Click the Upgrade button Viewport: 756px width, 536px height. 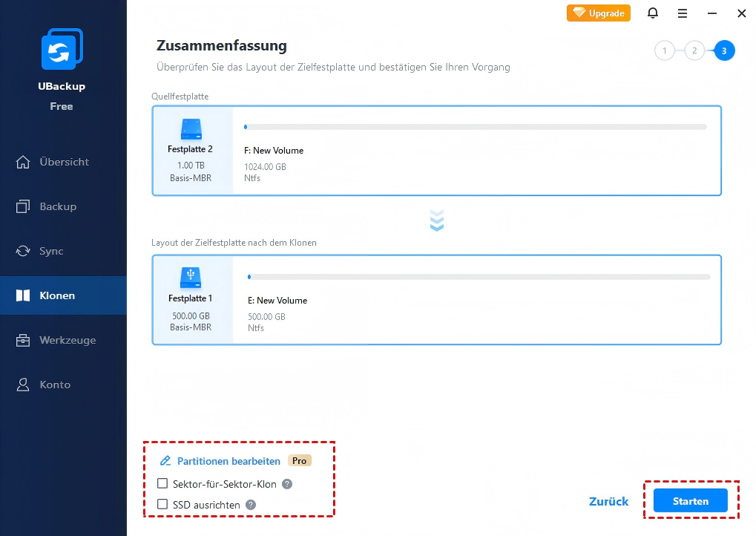599,13
